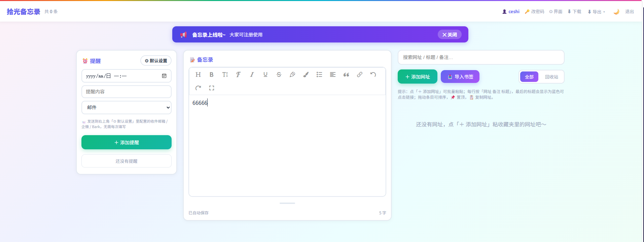This screenshot has height=242, width=644.
Task: Click the 导入书签 import bookmarks button
Action: click(460, 77)
